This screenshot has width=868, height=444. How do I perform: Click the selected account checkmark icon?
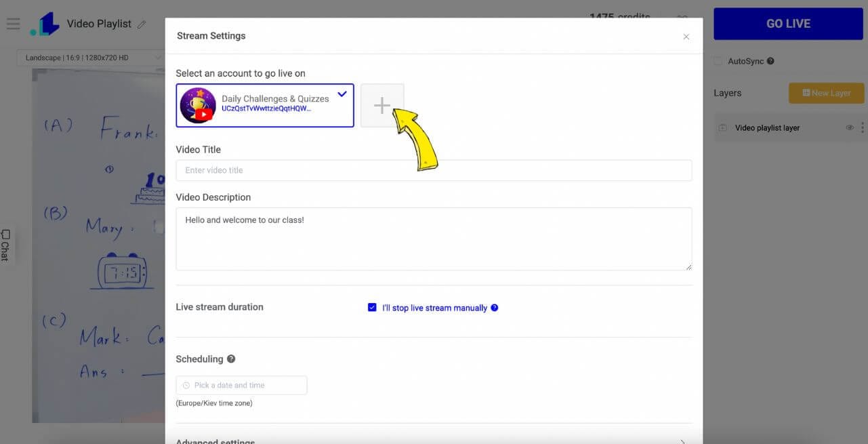click(x=342, y=94)
